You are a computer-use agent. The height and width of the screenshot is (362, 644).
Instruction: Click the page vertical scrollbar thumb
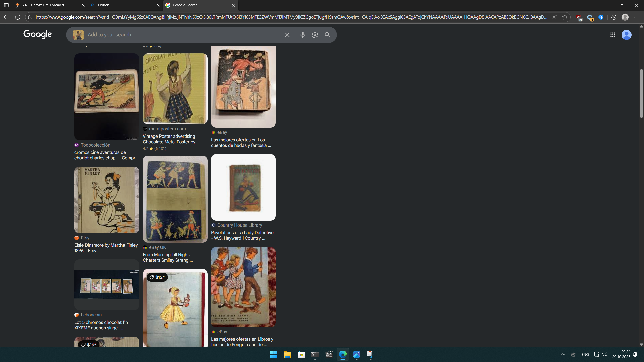pos(641,93)
